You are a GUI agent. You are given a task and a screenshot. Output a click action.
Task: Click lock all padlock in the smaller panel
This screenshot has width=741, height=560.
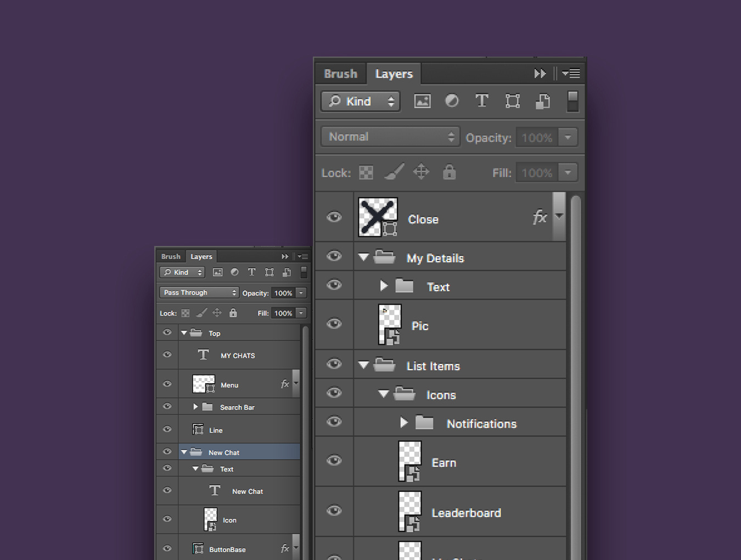point(233,313)
